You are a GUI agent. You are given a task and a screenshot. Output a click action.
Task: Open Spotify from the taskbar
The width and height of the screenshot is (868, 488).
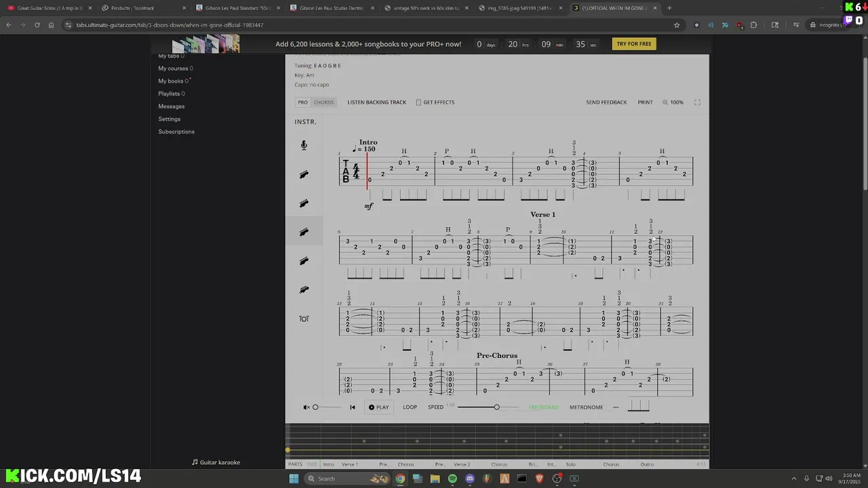click(x=452, y=479)
